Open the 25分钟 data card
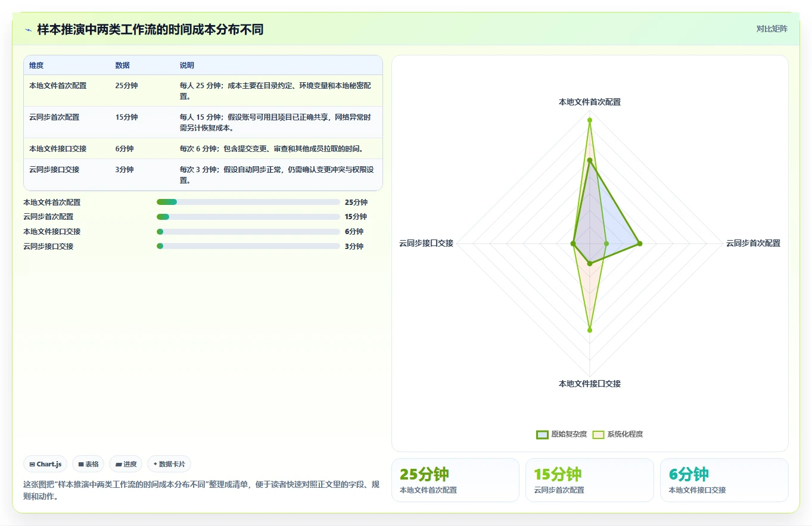812x526 pixels. click(x=455, y=480)
